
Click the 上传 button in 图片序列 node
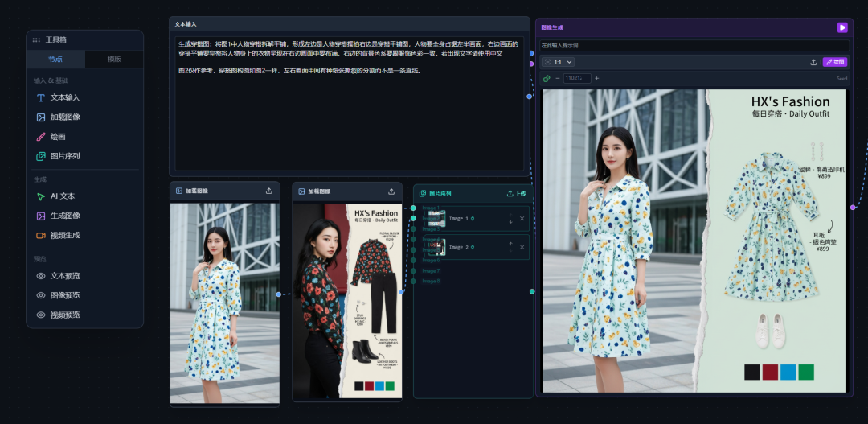click(516, 194)
